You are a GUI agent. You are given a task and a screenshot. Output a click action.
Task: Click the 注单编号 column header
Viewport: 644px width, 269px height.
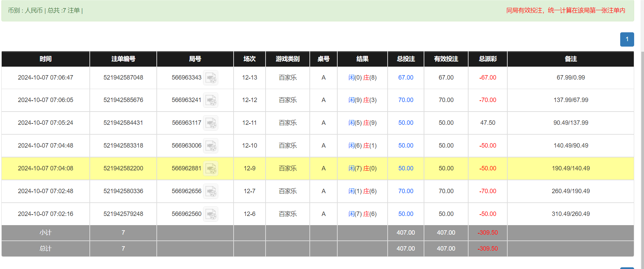click(123, 59)
